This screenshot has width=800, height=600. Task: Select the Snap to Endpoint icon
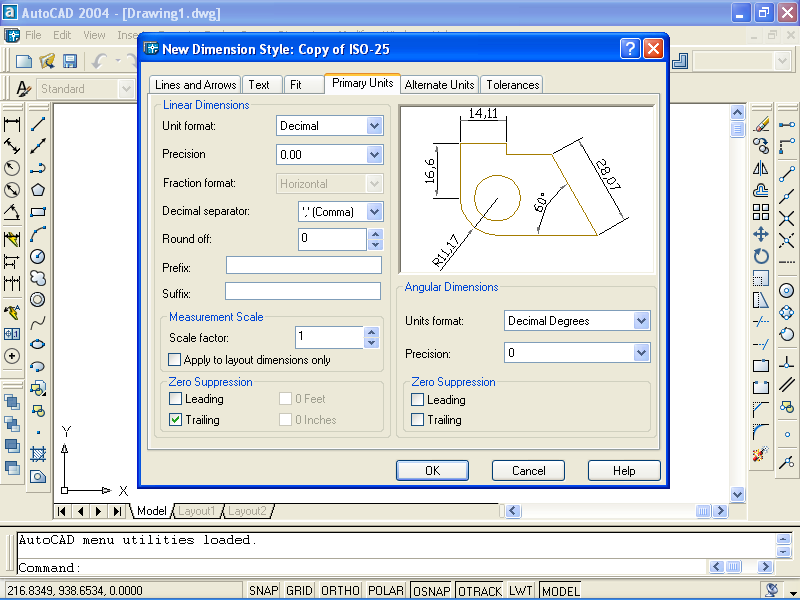click(786, 174)
